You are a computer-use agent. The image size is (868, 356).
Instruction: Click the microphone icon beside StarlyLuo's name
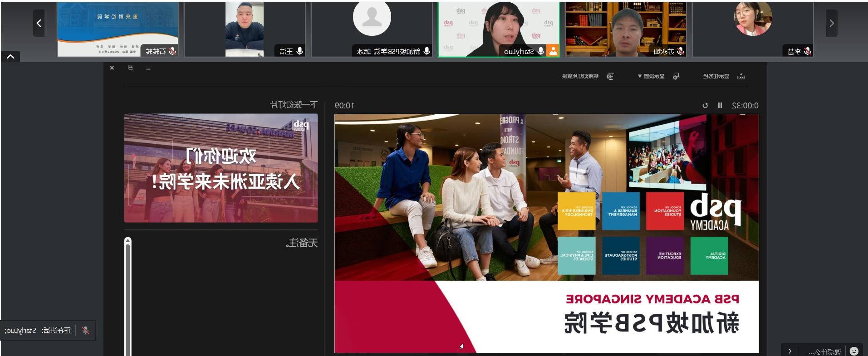click(x=541, y=51)
